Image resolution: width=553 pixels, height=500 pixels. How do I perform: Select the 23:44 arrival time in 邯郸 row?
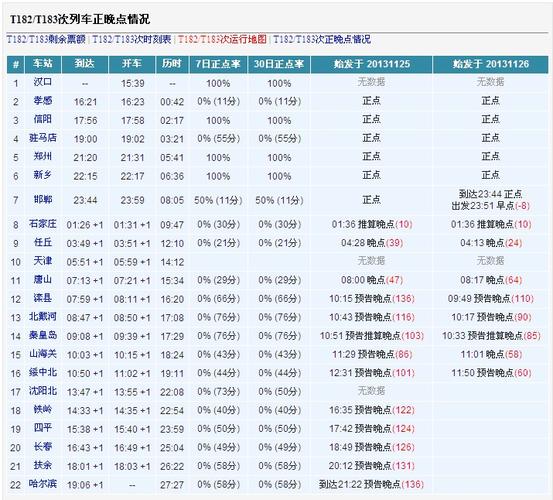coord(85,200)
